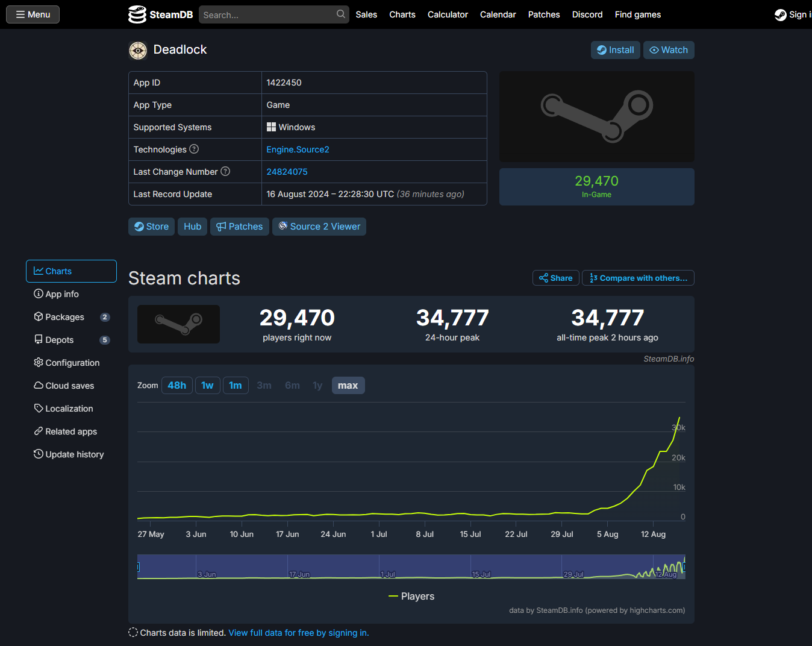Select App info sidebar tab
This screenshot has width=812, height=646.
click(x=71, y=294)
